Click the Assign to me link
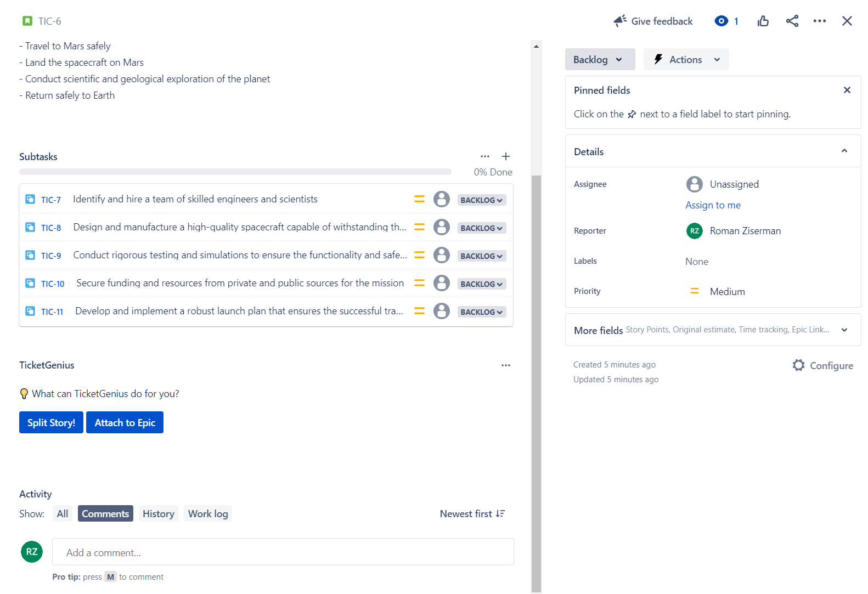The height and width of the screenshot is (594, 868). point(713,205)
